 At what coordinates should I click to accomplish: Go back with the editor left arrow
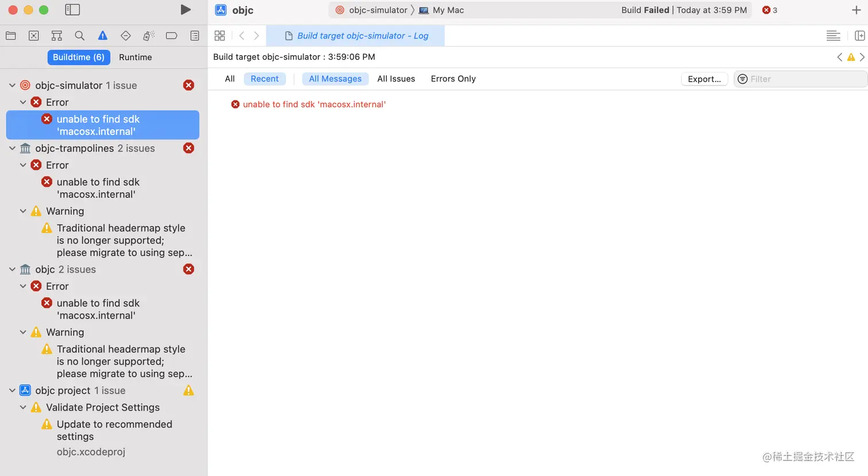tap(242, 36)
